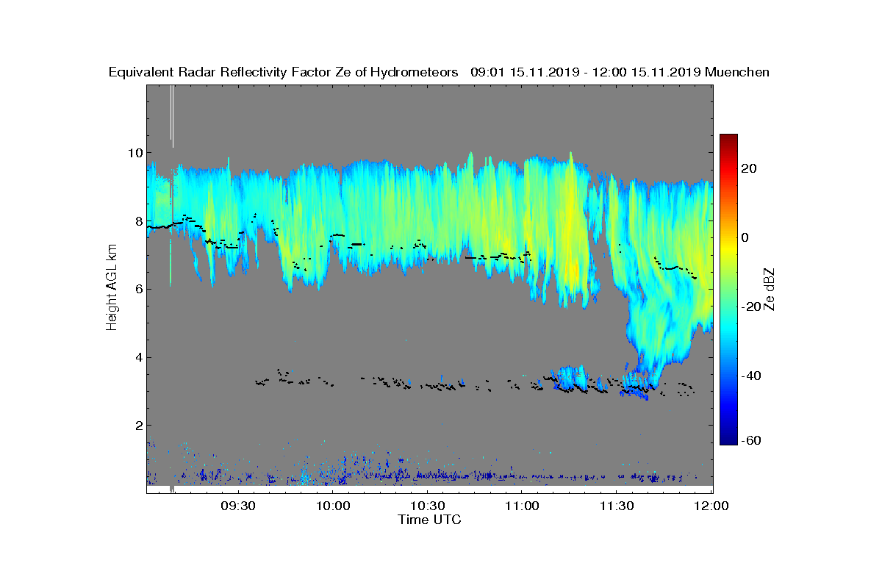The height and width of the screenshot is (588, 882).
Task: Click the '11:30' time tick label
Action: (x=617, y=506)
